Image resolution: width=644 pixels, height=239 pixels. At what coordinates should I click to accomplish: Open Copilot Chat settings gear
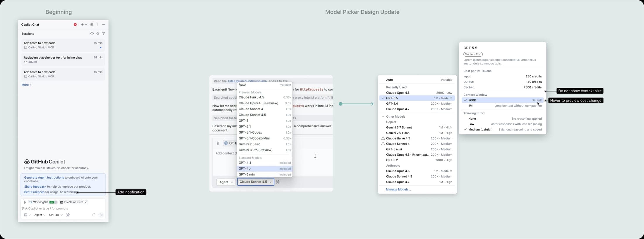click(x=92, y=25)
